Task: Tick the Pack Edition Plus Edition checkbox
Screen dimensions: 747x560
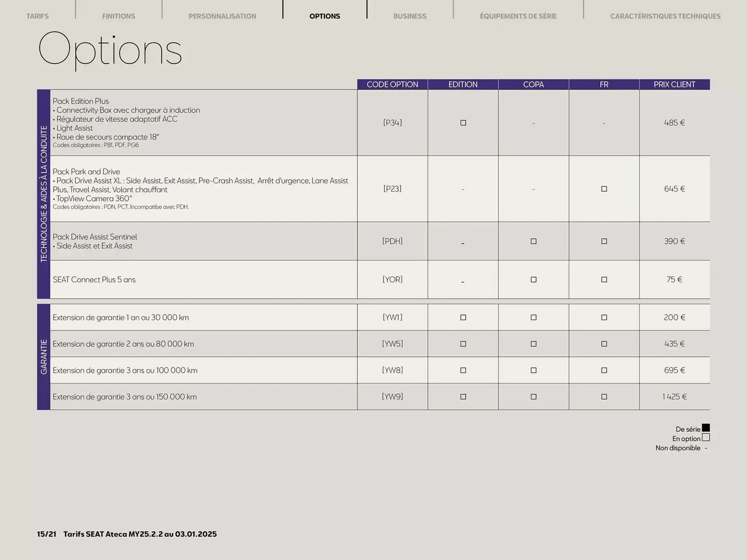Action: point(463,123)
